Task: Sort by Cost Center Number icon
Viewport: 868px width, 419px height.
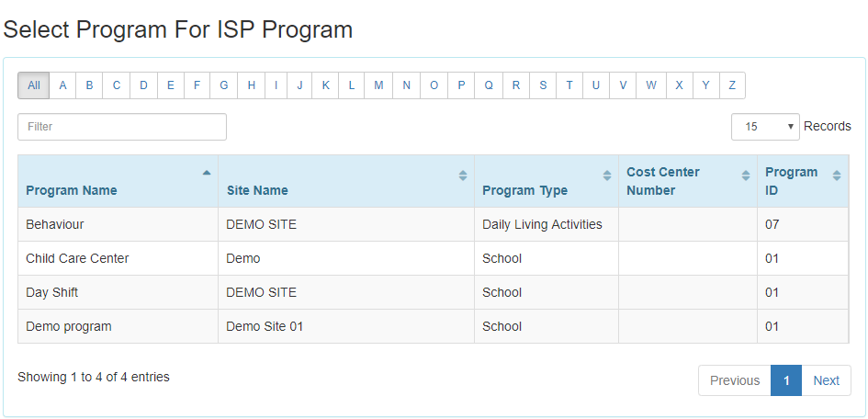Action: tap(746, 176)
